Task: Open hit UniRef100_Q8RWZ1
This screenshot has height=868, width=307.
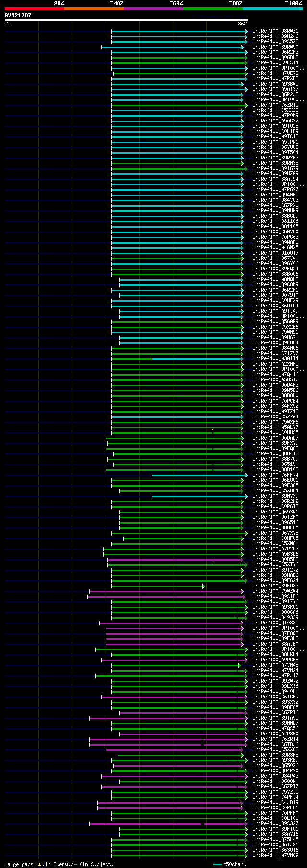Action: (275, 31)
